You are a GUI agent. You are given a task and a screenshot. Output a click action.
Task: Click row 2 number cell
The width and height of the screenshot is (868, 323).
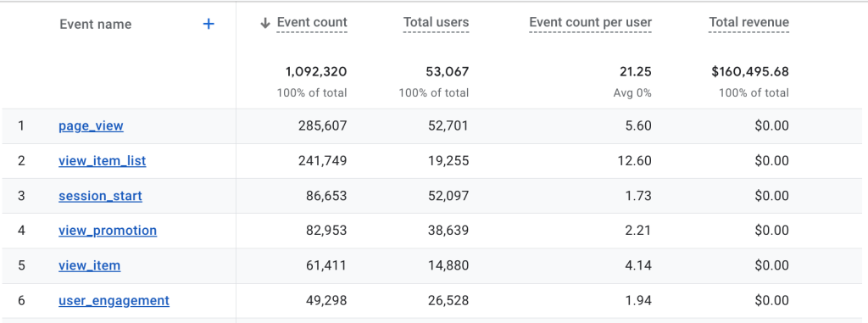point(21,161)
